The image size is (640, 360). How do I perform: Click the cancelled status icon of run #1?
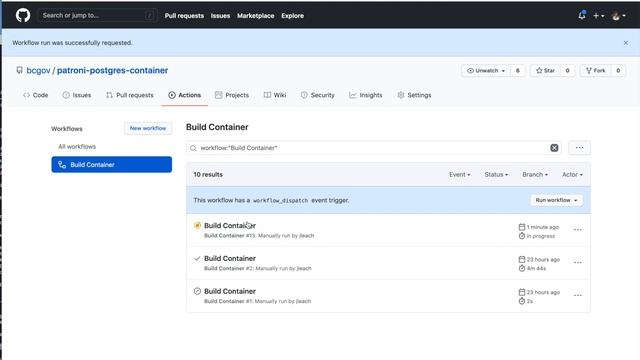coord(197,291)
